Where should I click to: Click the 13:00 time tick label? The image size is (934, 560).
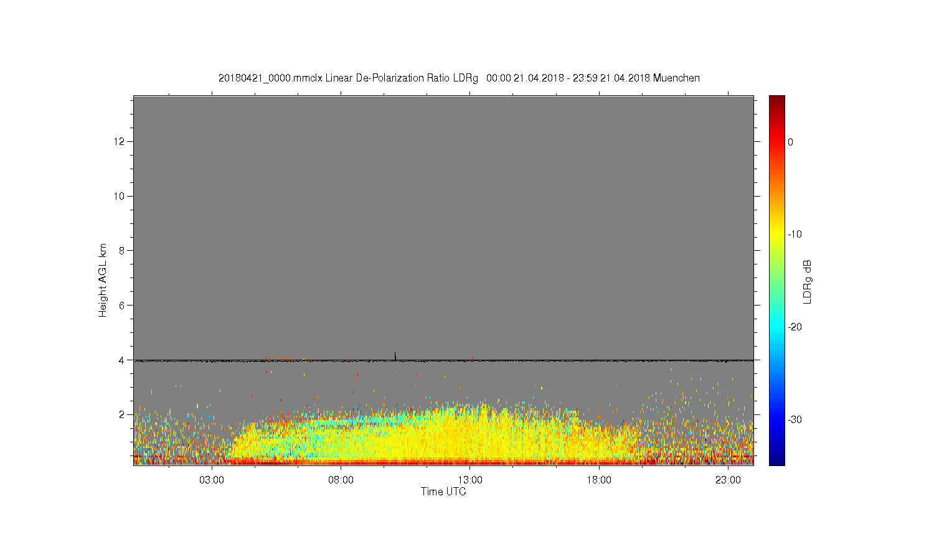(x=470, y=480)
